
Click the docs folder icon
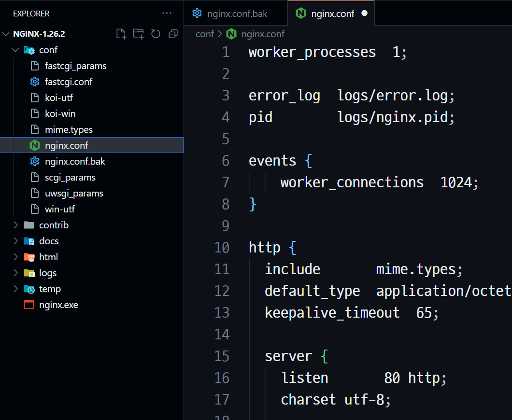pos(29,241)
